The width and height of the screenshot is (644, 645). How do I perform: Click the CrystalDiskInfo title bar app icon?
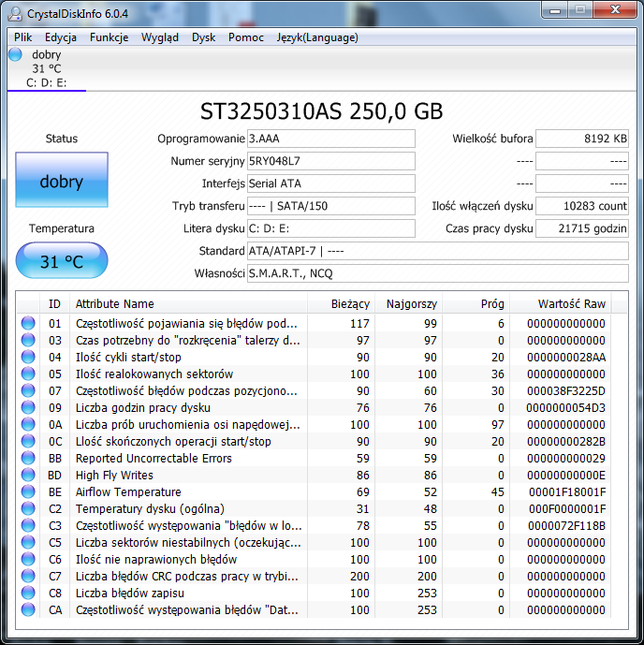tap(15, 14)
